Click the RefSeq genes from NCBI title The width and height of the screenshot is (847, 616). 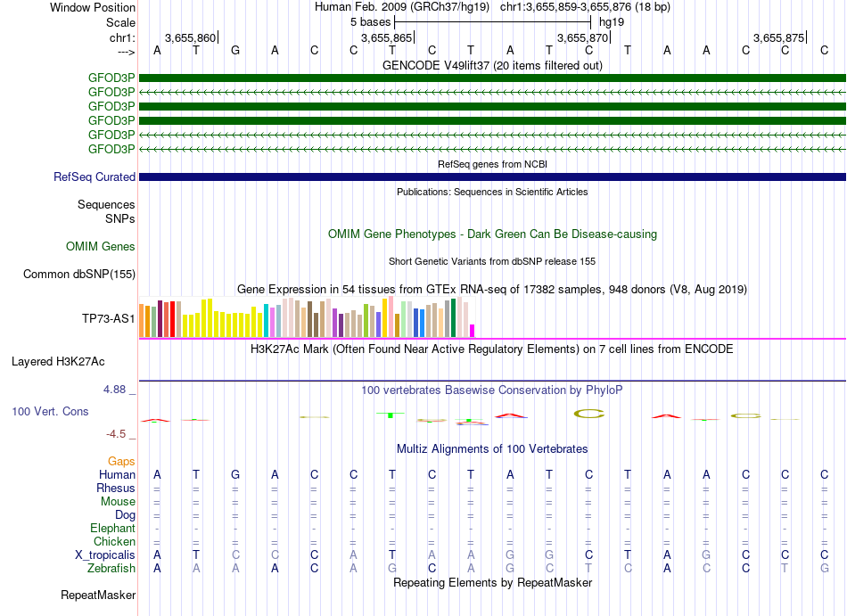(492, 164)
